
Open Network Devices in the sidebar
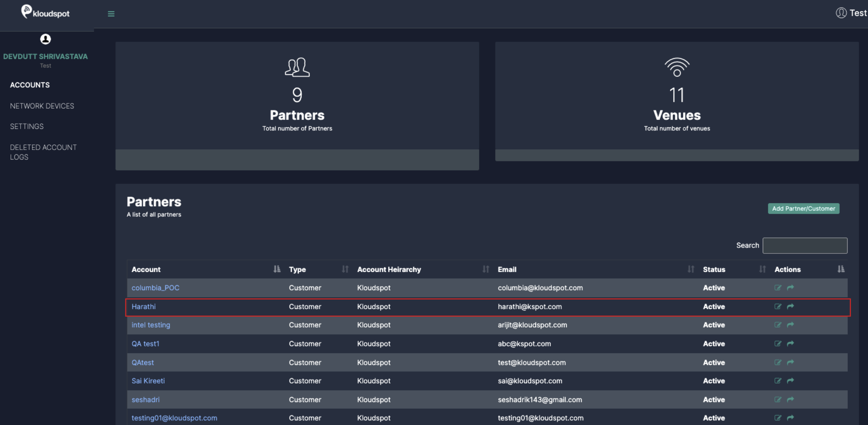(42, 106)
